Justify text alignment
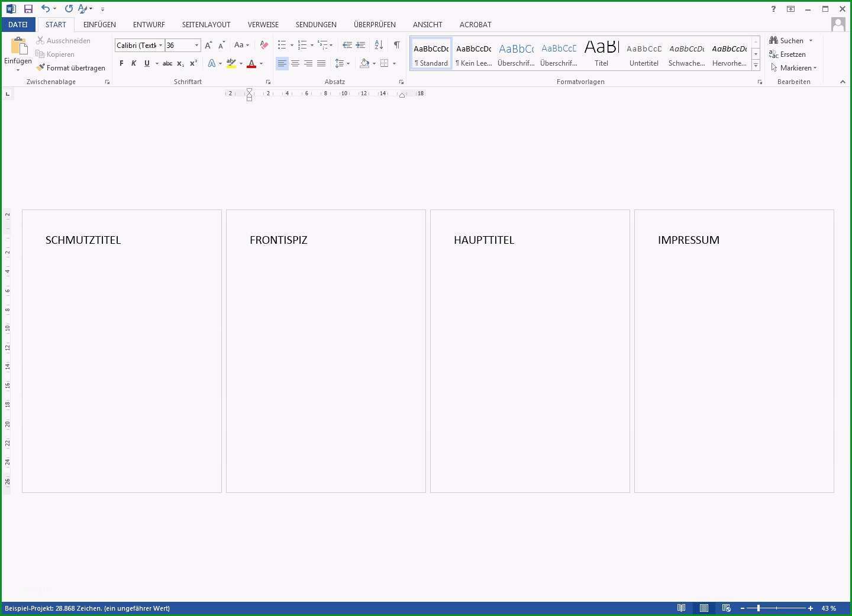The width and height of the screenshot is (852, 616). (321, 63)
